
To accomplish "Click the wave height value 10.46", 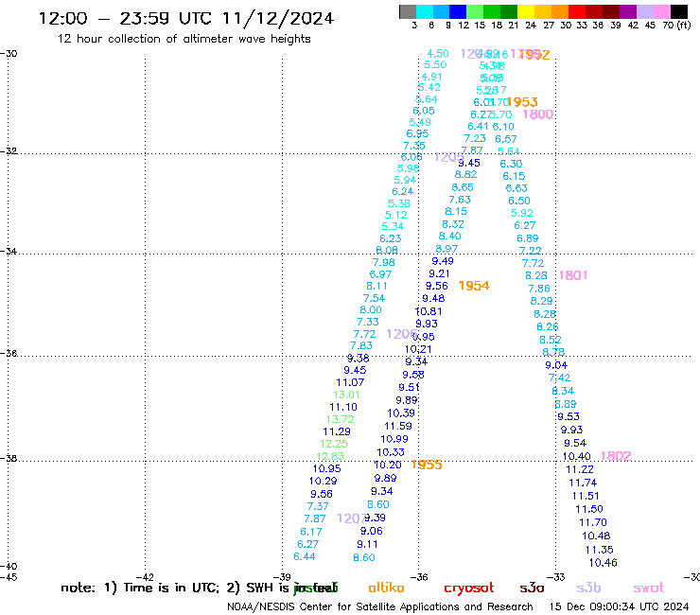I will click(604, 563).
